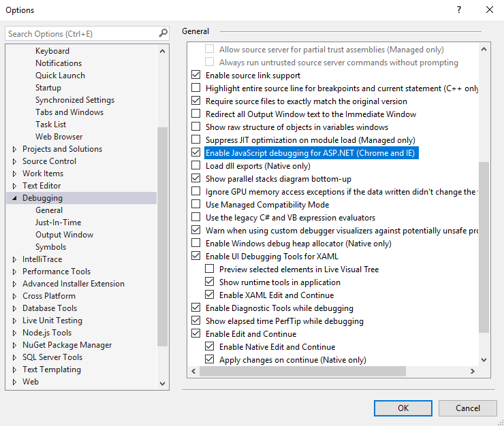
Task: Check Suppress JIT optimization on module load
Action: click(x=195, y=140)
